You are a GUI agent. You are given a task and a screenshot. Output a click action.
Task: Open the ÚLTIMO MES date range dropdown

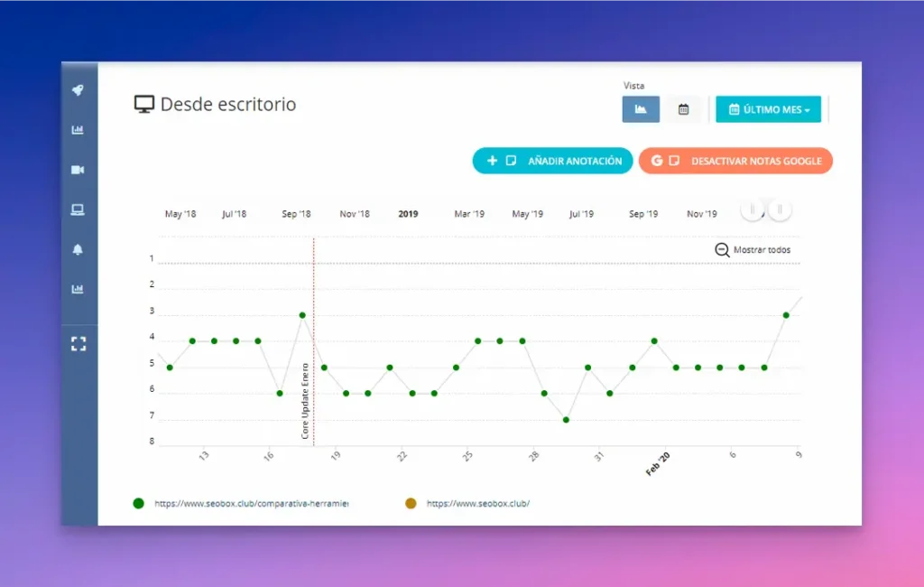[x=768, y=108]
